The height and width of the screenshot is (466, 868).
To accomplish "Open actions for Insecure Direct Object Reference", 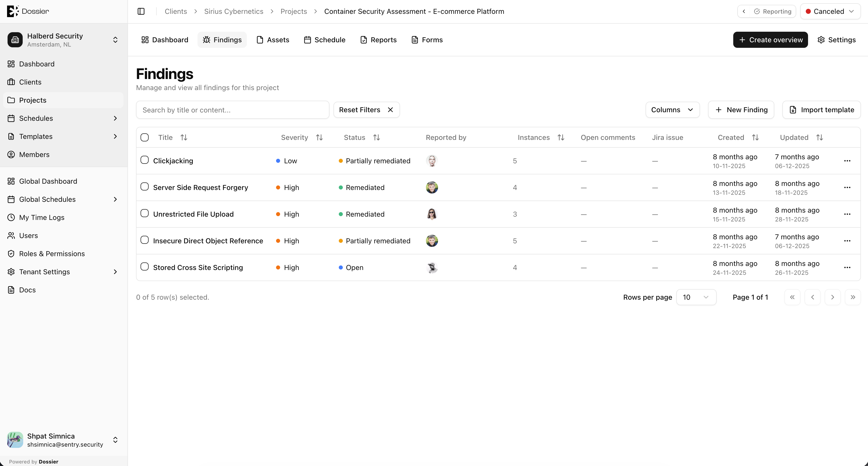I will point(847,241).
